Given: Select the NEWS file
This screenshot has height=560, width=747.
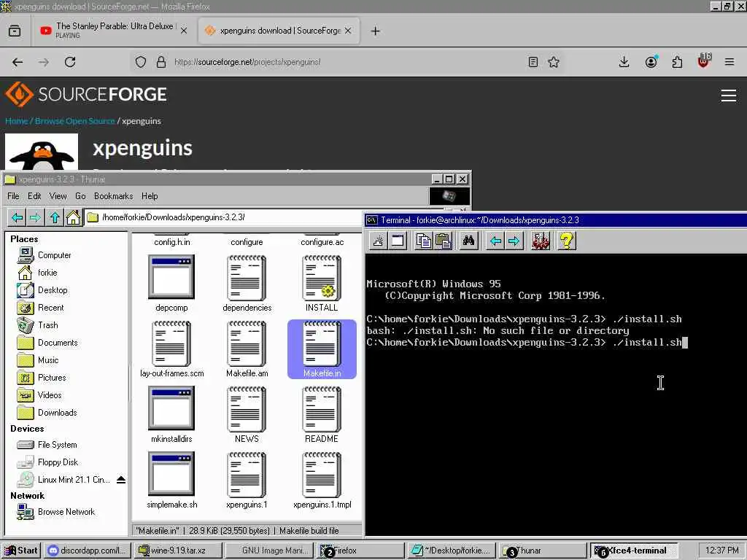Looking at the screenshot, I should [247, 414].
